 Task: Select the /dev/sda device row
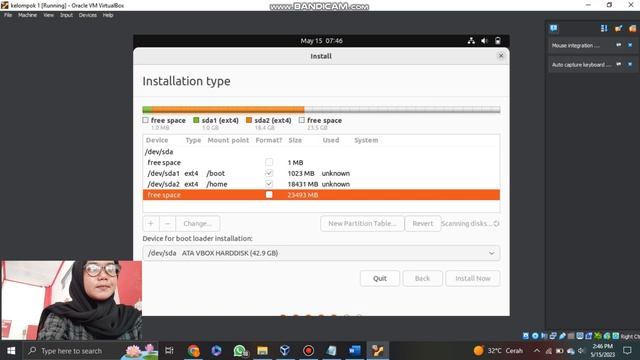tap(321, 151)
